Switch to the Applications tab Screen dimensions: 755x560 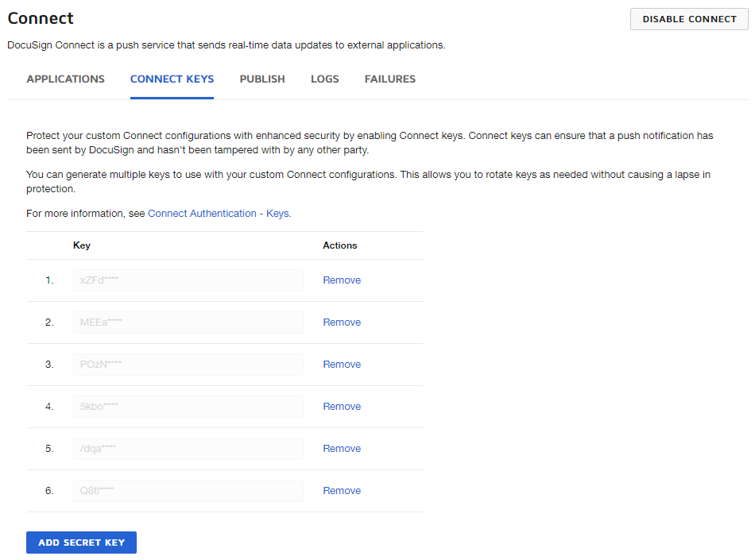pyautogui.click(x=65, y=79)
